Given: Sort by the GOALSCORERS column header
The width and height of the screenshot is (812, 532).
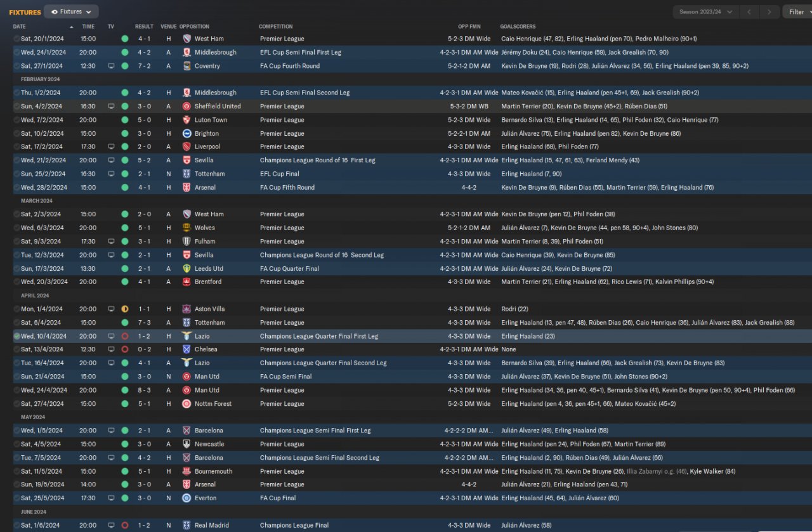Looking at the screenshot, I should [518, 27].
